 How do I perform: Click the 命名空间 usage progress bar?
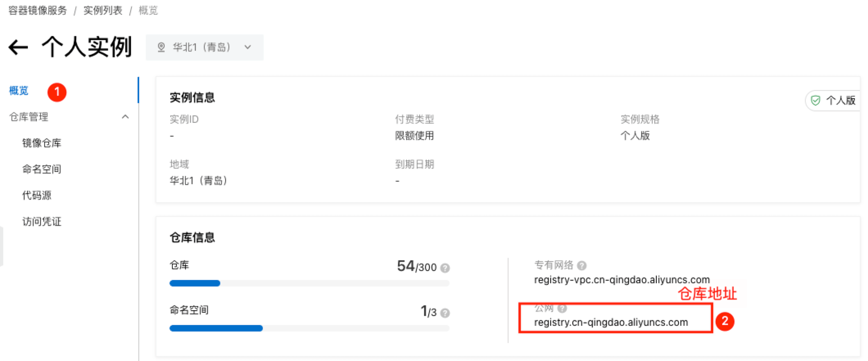(310, 328)
